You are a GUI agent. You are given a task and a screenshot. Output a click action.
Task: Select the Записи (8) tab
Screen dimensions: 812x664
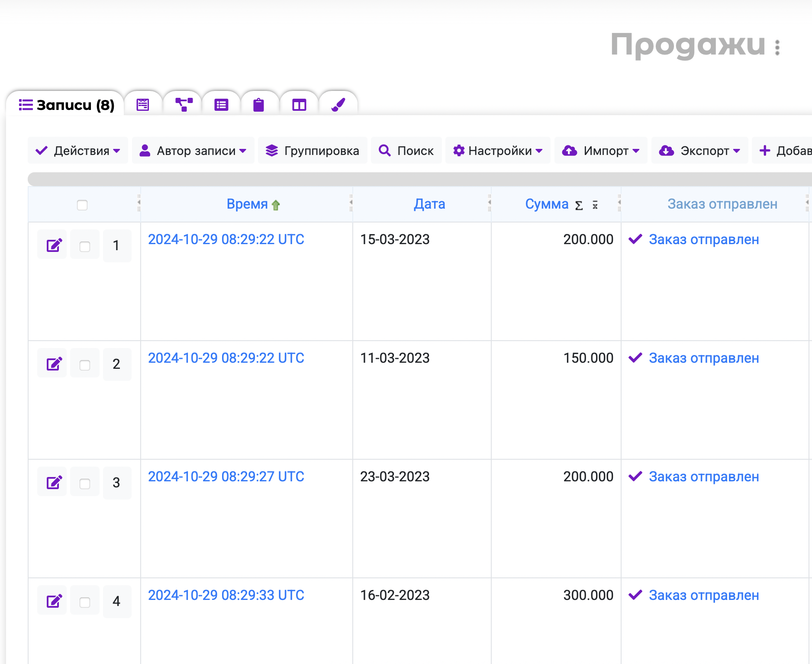coord(66,105)
